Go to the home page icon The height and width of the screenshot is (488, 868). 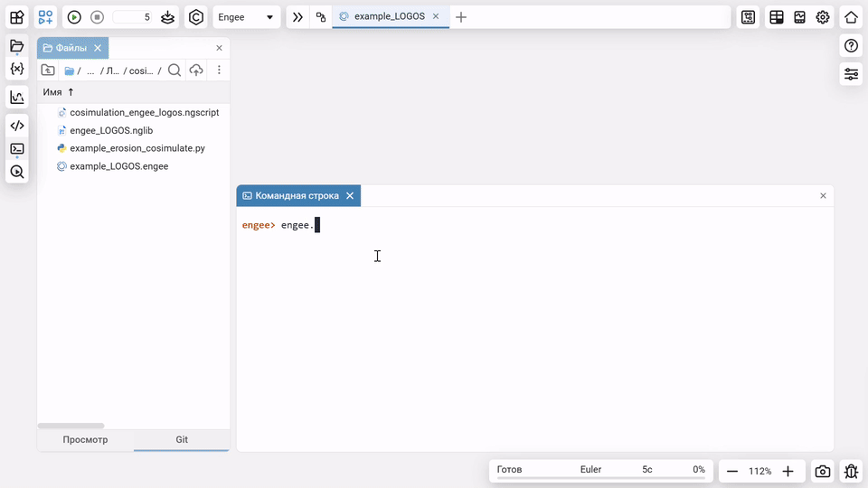coord(851,17)
